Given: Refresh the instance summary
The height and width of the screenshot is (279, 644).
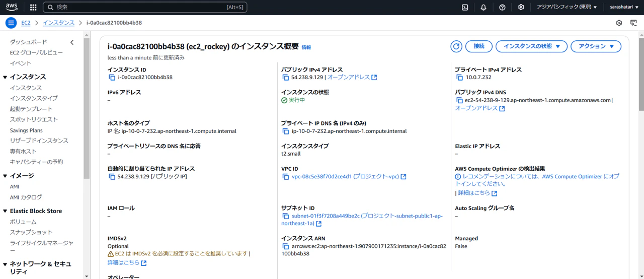Looking at the screenshot, I should click(x=456, y=46).
